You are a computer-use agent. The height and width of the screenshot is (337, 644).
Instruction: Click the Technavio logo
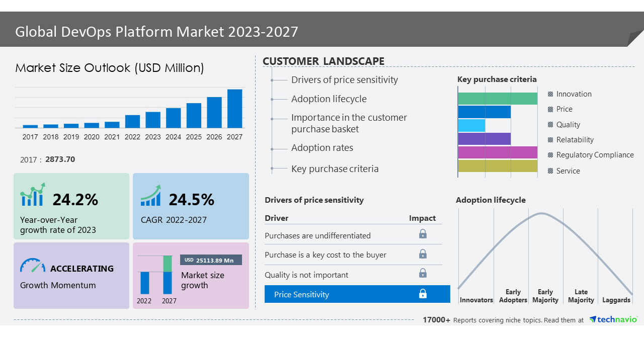tap(613, 319)
